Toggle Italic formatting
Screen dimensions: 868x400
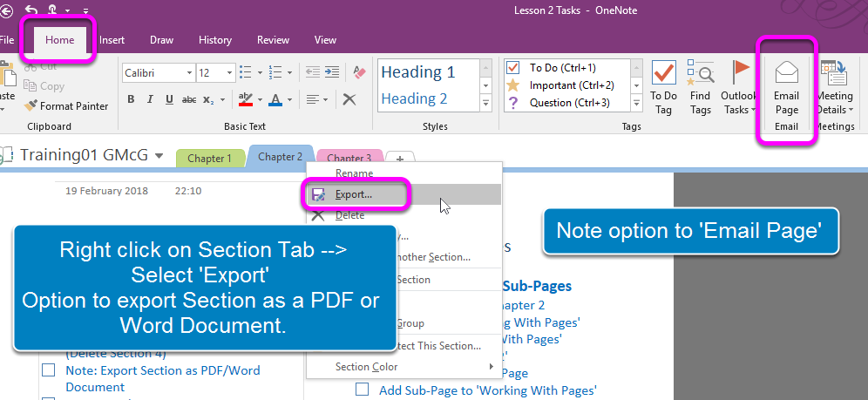pyautogui.click(x=150, y=99)
